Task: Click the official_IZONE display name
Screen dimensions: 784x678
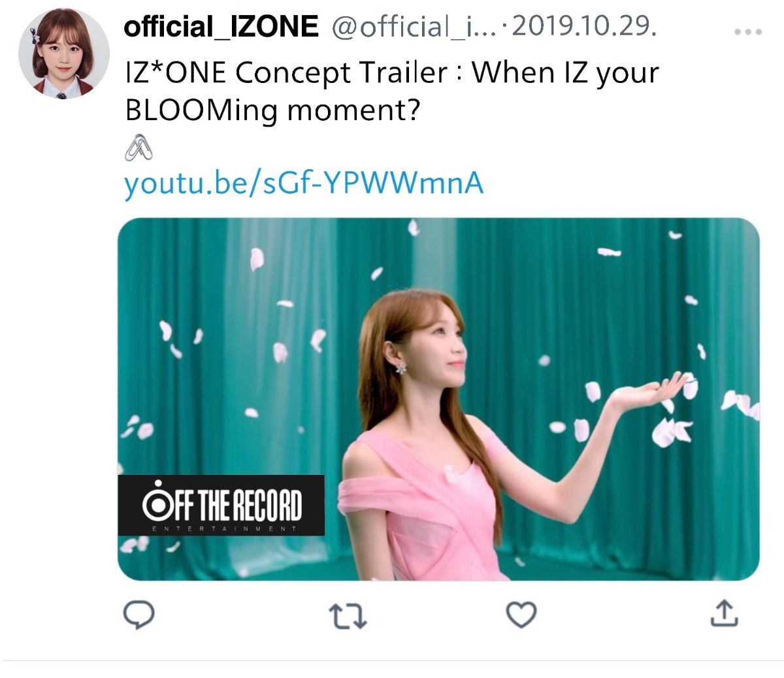Action: pyautogui.click(x=221, y=27)
